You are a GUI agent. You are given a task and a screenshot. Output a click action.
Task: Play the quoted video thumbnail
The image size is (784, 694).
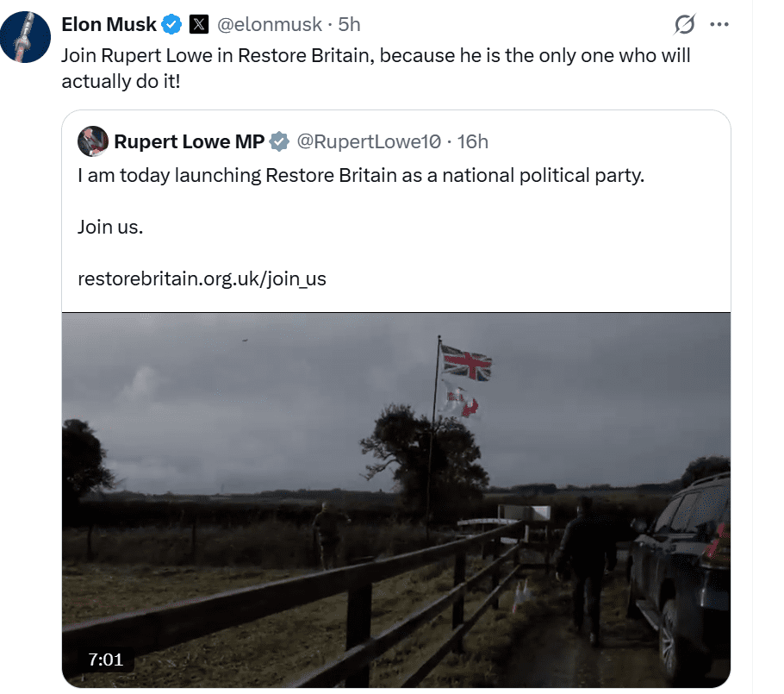coord(396,498)
